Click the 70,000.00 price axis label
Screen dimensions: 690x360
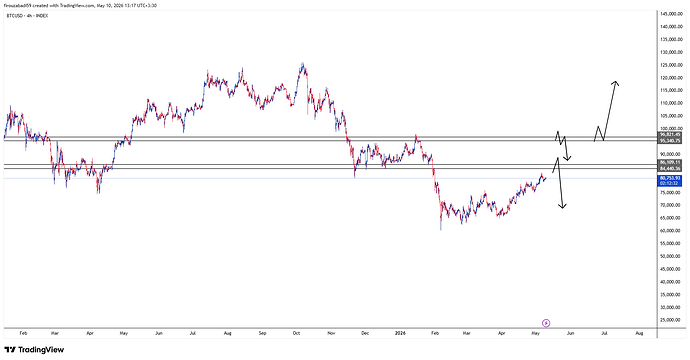tap(671, 205)
